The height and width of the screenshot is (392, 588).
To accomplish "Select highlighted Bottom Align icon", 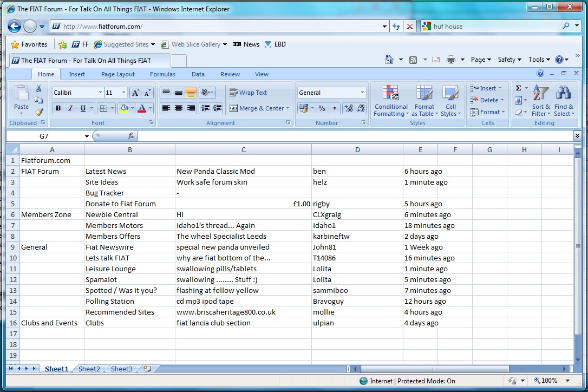I will pos(191,92).
